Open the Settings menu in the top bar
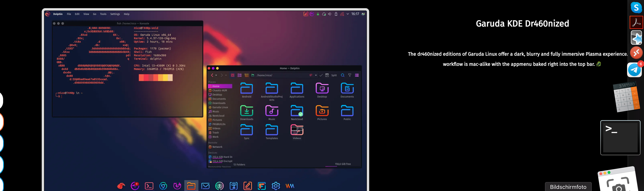The height and width of the screenshot is (191, 644). (x=115, y=14)
